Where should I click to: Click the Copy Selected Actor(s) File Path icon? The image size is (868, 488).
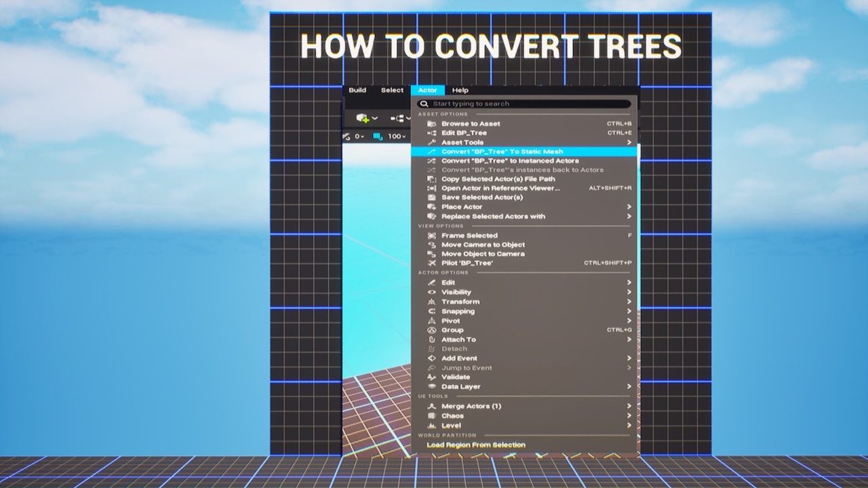(x=432, y=180)
